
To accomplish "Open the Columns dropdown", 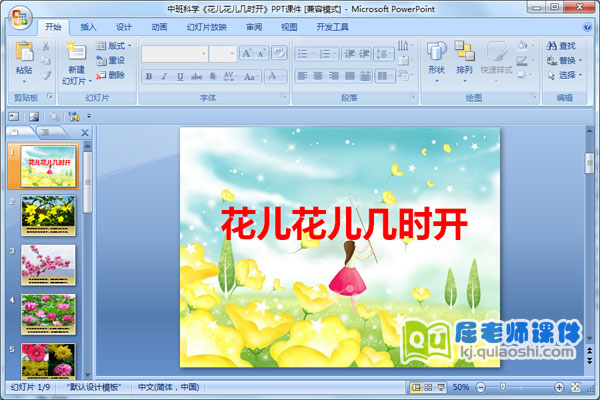I will [385, 76].
